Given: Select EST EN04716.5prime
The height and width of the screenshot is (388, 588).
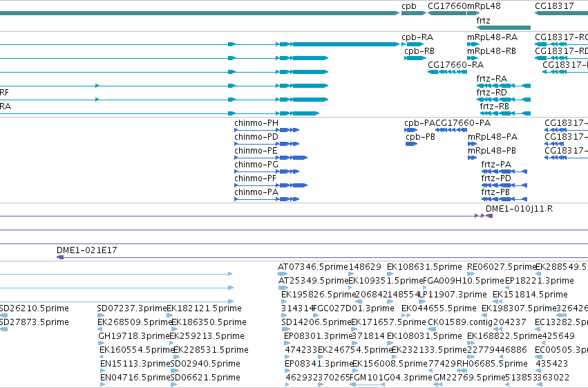Looking at the screenshot, I should pyautogui.click(x=103, y=385).
